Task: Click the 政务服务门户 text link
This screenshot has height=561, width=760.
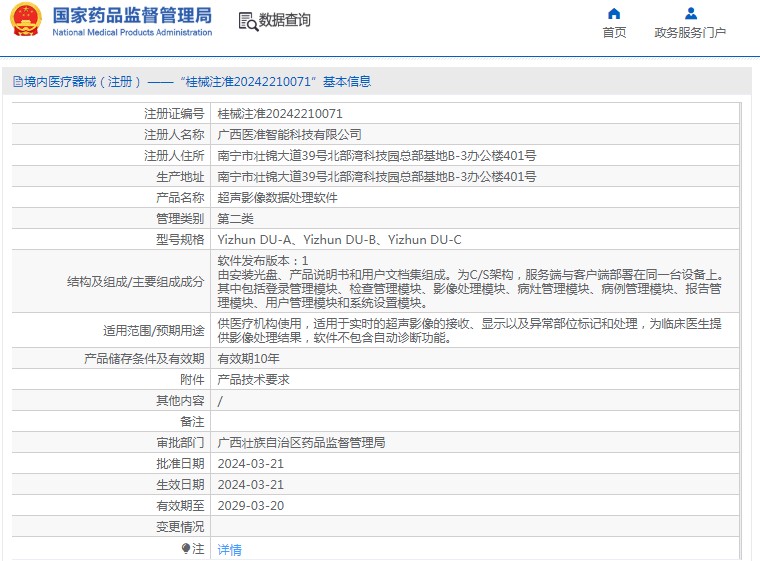Action: 690,32
